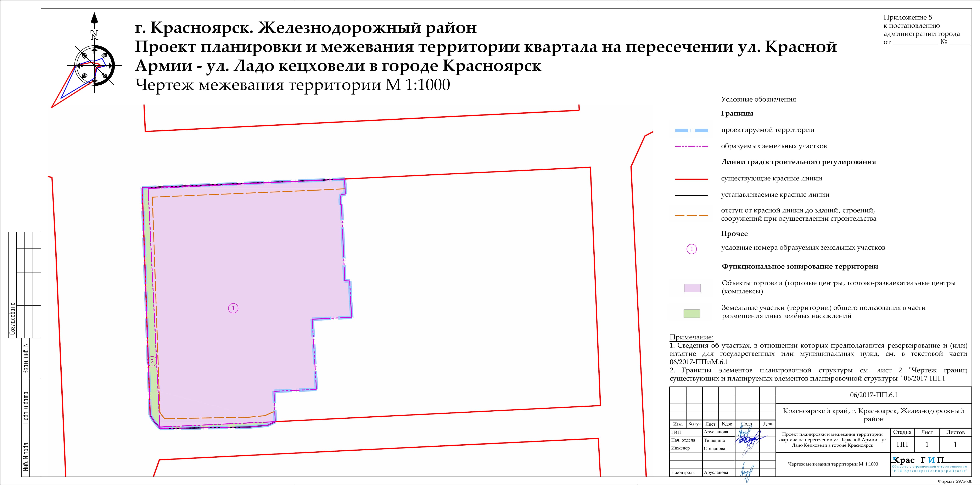This screenshot has height=485, width=980.
Task: Click the green public-use land legend swatch
Action: (692, 314)
